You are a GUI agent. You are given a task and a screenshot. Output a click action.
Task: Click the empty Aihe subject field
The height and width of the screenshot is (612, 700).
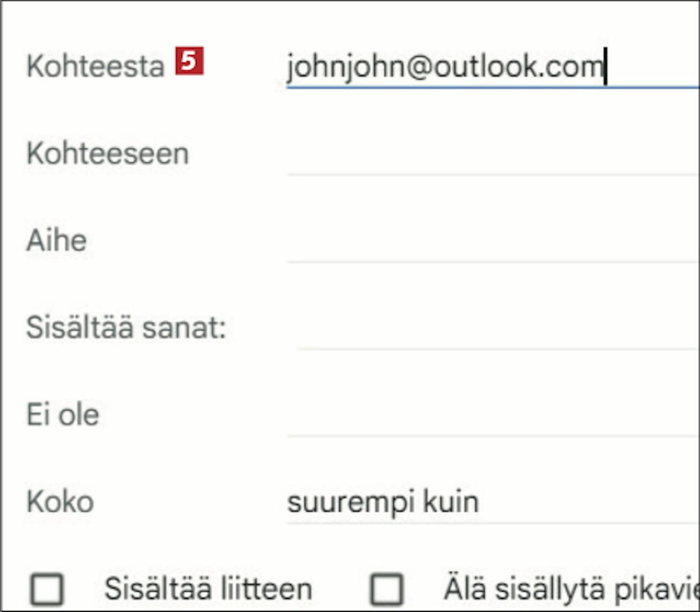490,242
